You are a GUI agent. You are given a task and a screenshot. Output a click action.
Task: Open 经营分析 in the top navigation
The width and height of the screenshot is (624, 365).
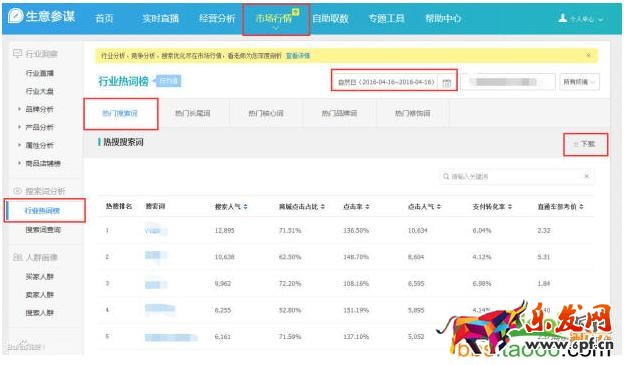point(217,18)
